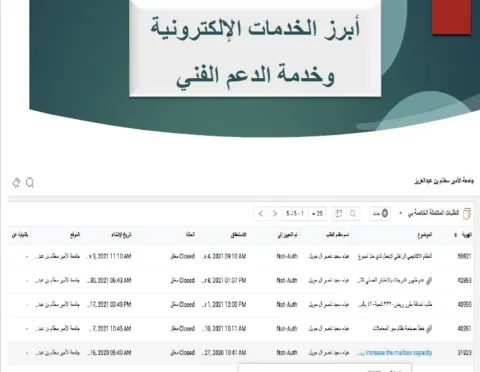
Task: Click the assigned-to column header
Action: pyautogui.click(x=287, y=235)
